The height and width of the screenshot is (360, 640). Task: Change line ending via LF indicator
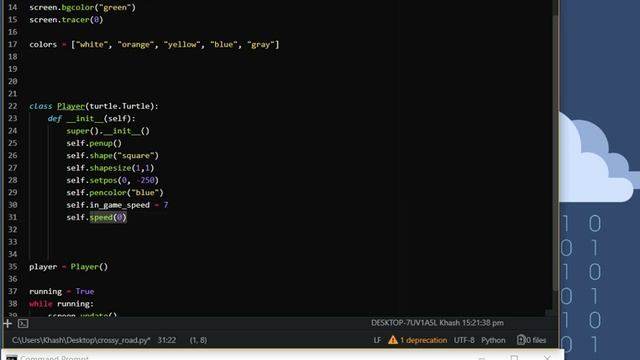pos(378,340)
